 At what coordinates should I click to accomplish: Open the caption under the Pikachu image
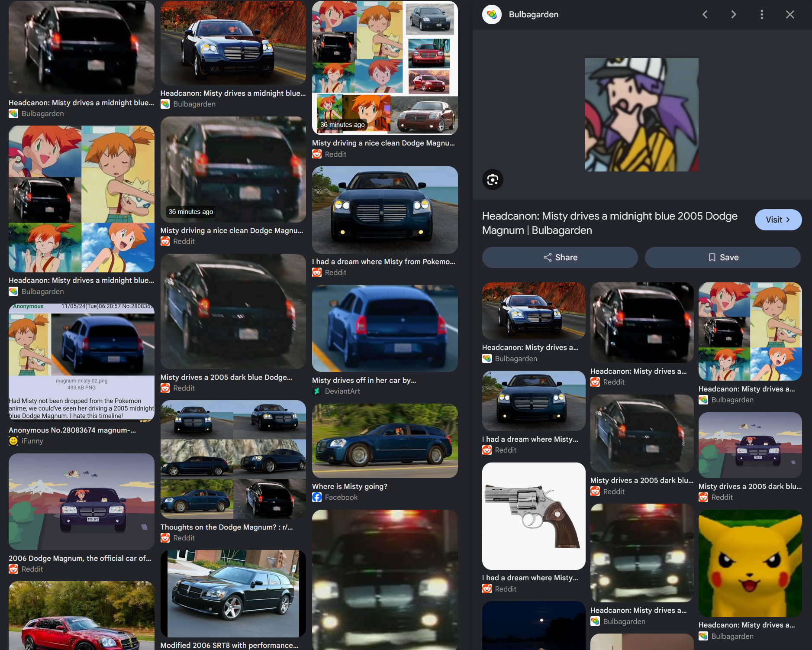(747, 625)
